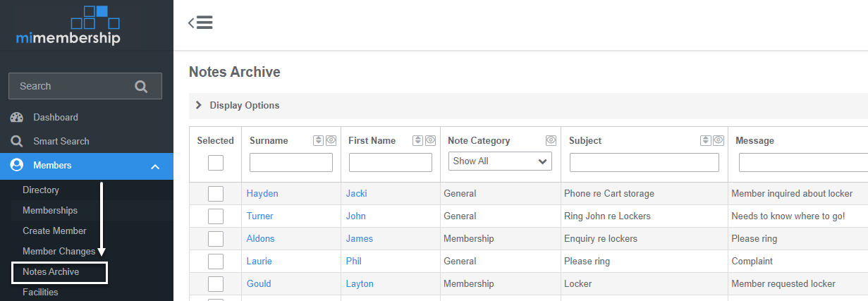
Task: Go to Directory under Members
Action: (x=41, y=190)
